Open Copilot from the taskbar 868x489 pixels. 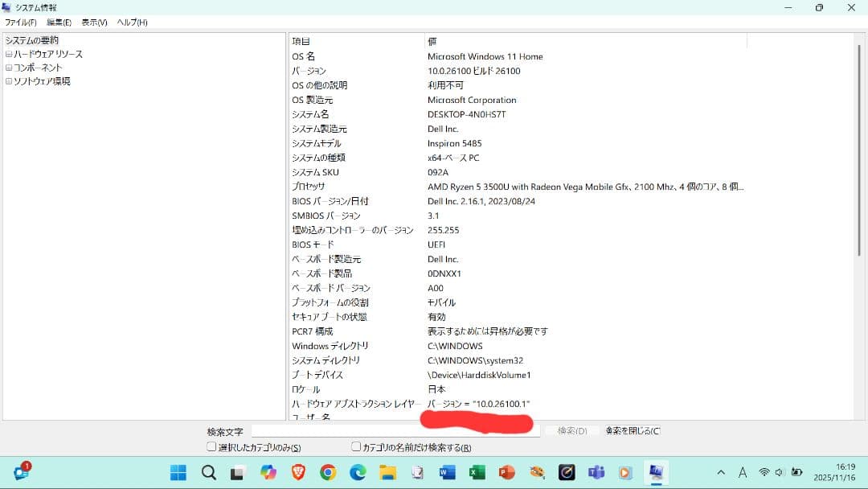click(x=269, y=473)
